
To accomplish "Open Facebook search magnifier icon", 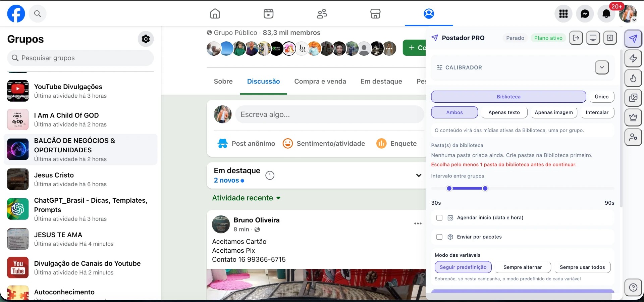I will pos(38,14).
